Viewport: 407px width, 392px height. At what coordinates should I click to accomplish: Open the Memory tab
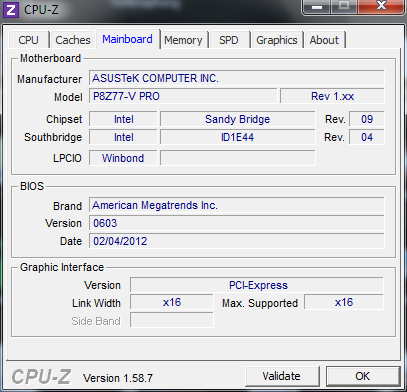tap(183, 40)
